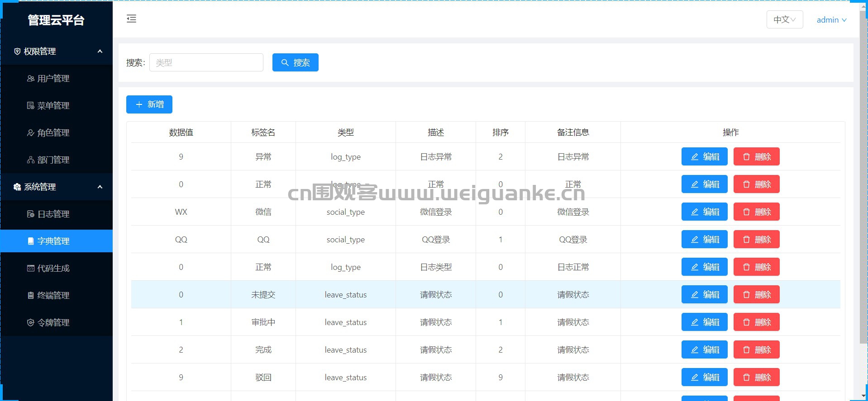Open 部门管理 menu item
The height and width of the screenshot is (401, 868).
tap(57, 160)
